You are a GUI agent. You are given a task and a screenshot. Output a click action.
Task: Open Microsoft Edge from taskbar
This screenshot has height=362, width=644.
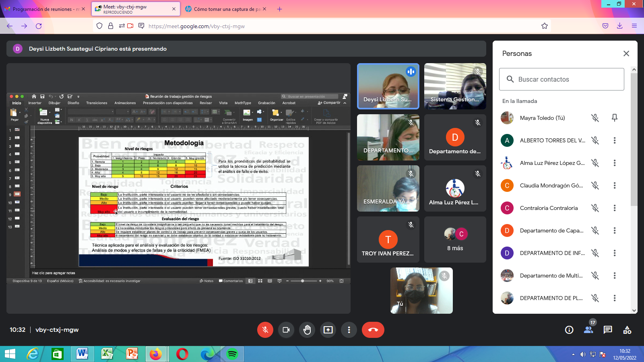point(207,354)
